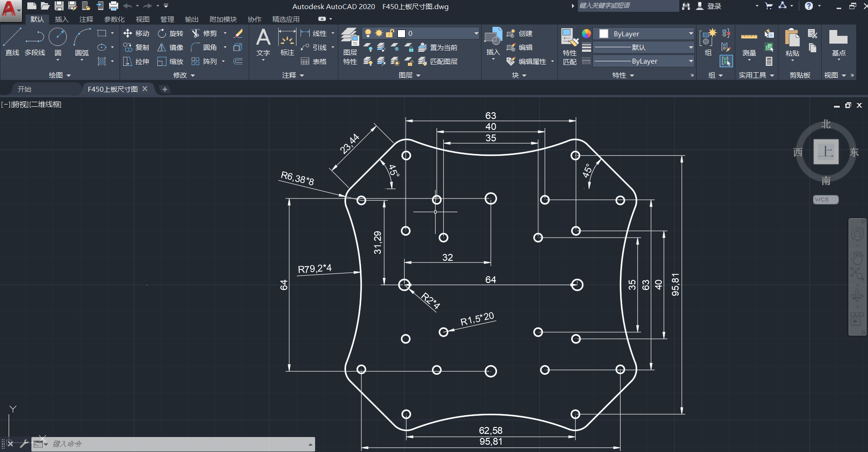
Task: Click the layer 0 color swatch
Action: [401, 33]
